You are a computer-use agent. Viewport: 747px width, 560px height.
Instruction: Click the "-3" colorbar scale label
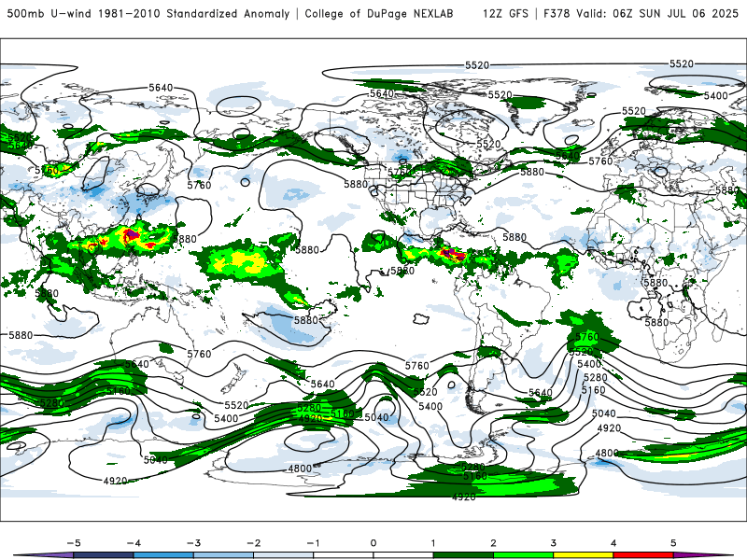193,543
